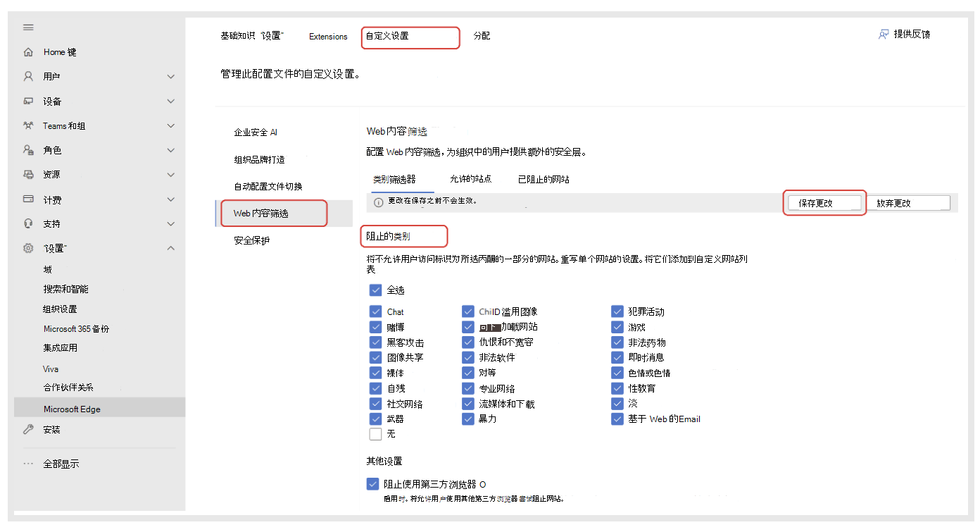Collapse the 设置 section chevron

170,248
